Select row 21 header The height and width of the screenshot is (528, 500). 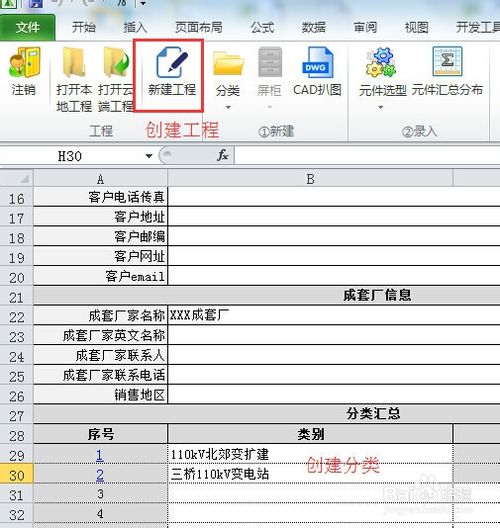coord(16,297)
